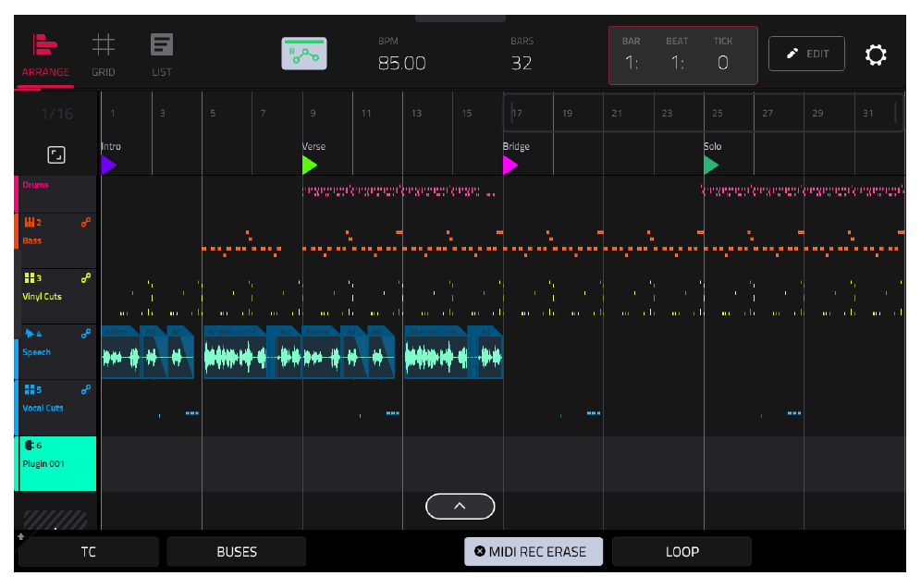Image resolution: width=921 pixels, height=588 pixels.
Task: Select the Bass track header
Action: pos(57,240)
